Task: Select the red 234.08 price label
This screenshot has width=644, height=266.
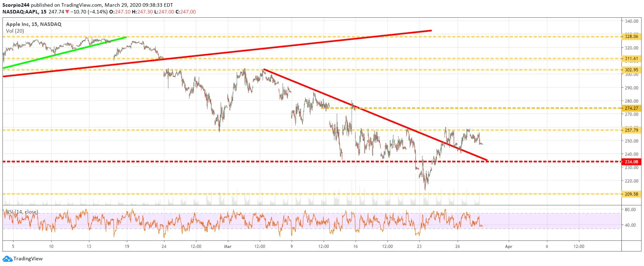Action: coord(631,162)
